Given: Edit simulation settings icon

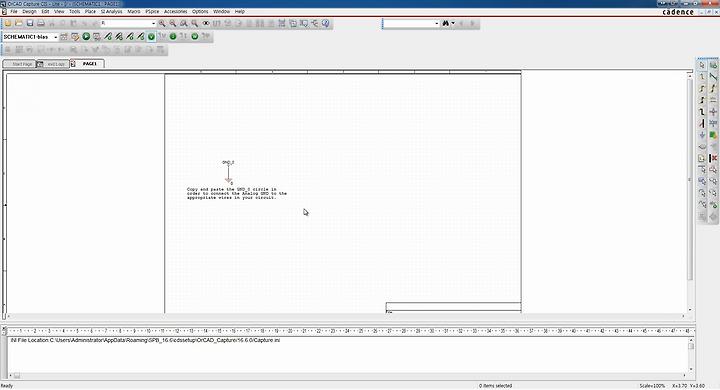Looking at the screenshot, I should coord(75,36).
